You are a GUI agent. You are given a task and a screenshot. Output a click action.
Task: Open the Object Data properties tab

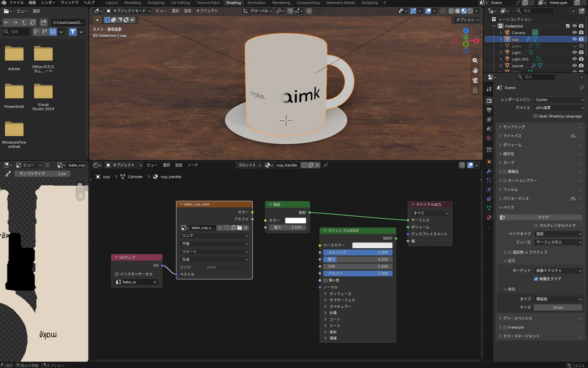point(489,208)
